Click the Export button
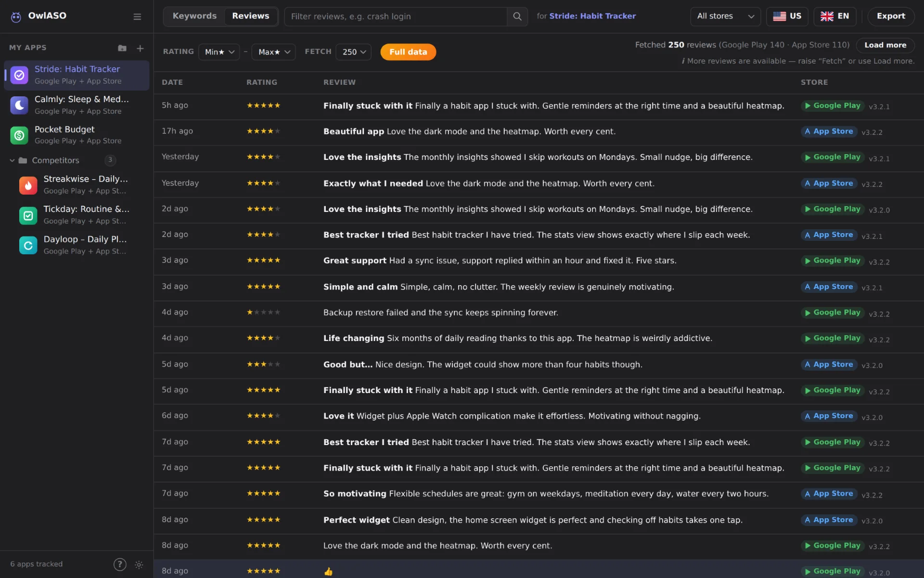This screenshot has height=578, width=924. coord(891,16)
